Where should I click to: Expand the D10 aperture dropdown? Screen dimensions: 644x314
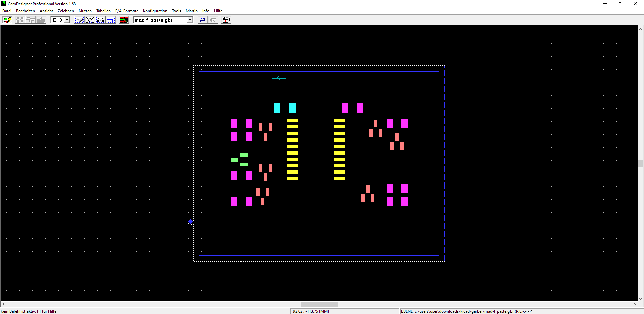pyautogui.click(x=67, y=20)
